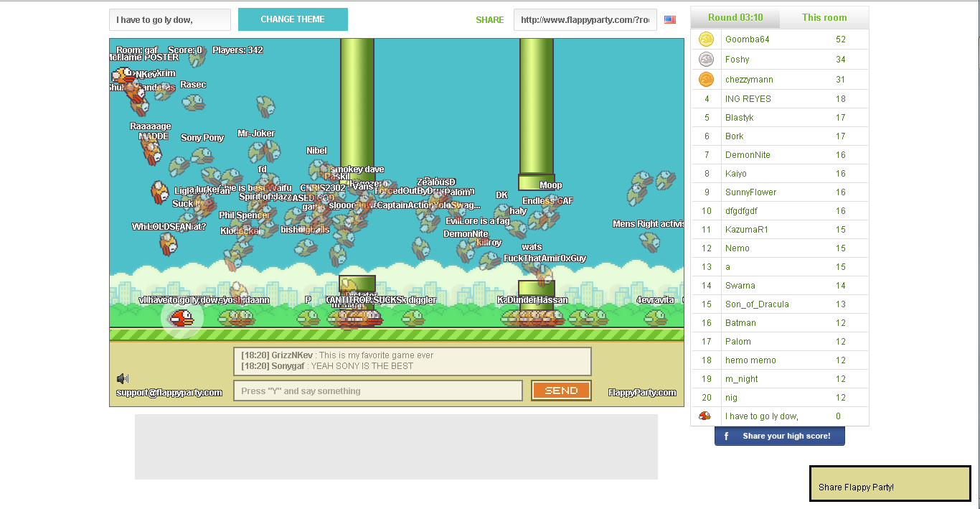Select chezzymann leaderboard row
Viewport: 980px width, 509px height.
point(780,80)
